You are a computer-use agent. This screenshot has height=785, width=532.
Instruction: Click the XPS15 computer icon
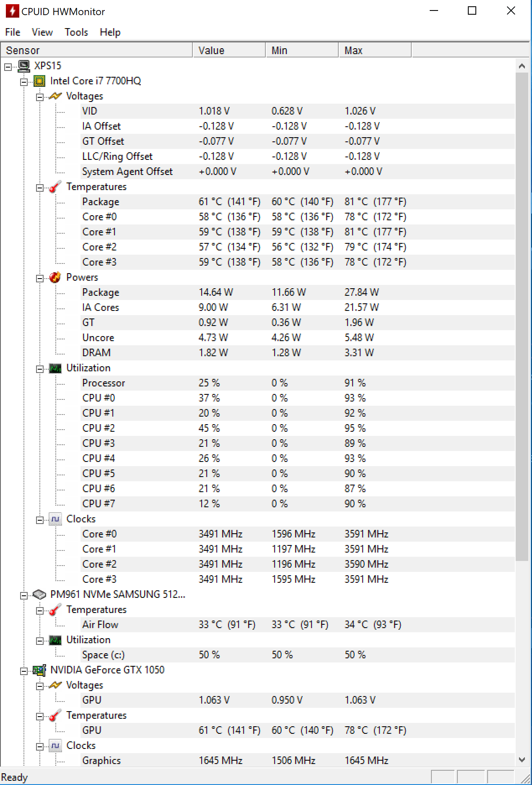tap(24, 66)
